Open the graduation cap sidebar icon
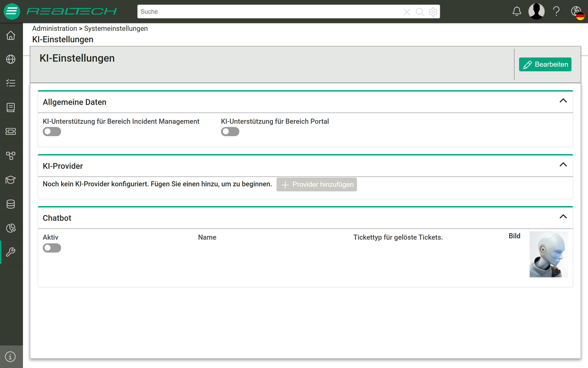 (x=11, y=180)
